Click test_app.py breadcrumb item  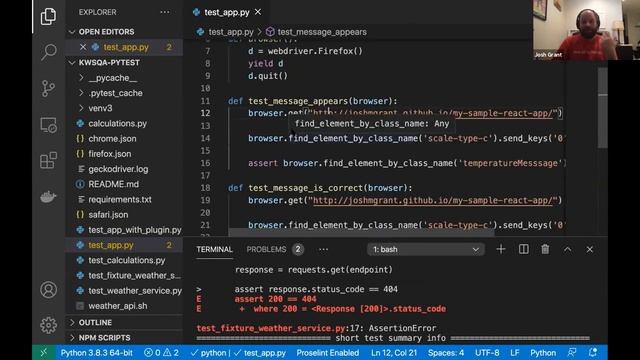point(225,32)
